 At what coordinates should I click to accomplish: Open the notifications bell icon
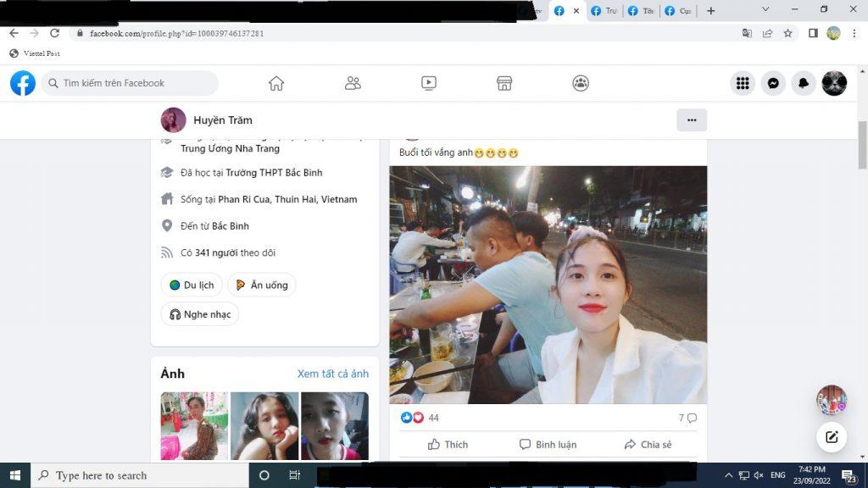tap(804, 83)
